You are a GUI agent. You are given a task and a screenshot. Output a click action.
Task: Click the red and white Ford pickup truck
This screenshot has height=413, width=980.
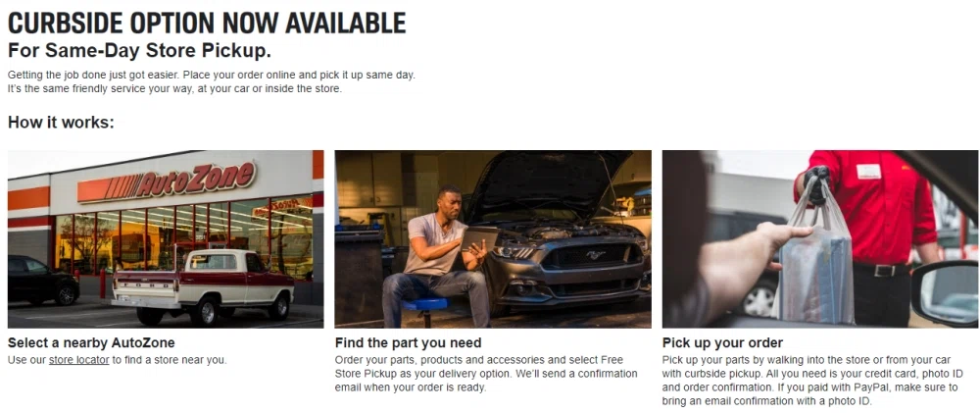pyautogui.click(x=203, y=284)
